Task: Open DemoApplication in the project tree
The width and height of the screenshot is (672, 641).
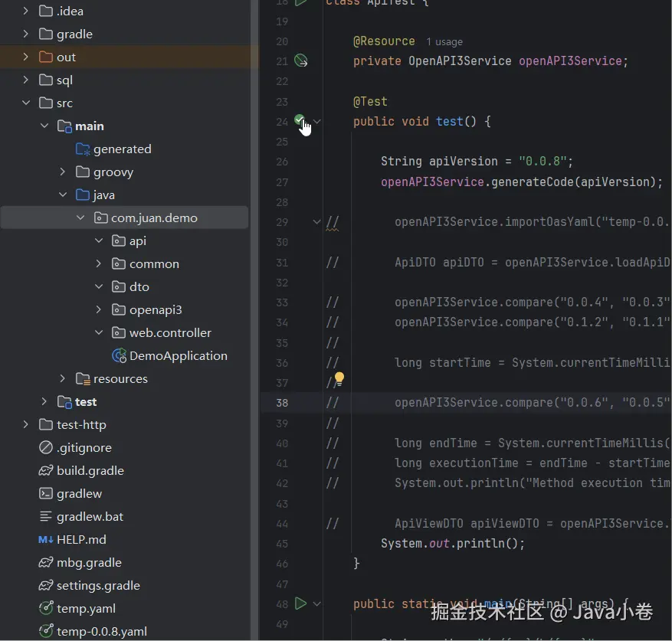Action: 179,355
